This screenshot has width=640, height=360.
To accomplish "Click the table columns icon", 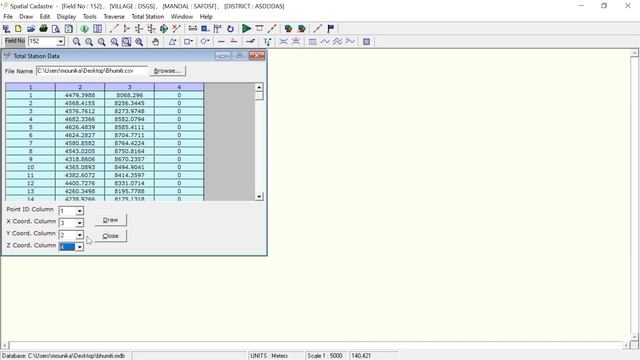I will [x=98, y=29].
